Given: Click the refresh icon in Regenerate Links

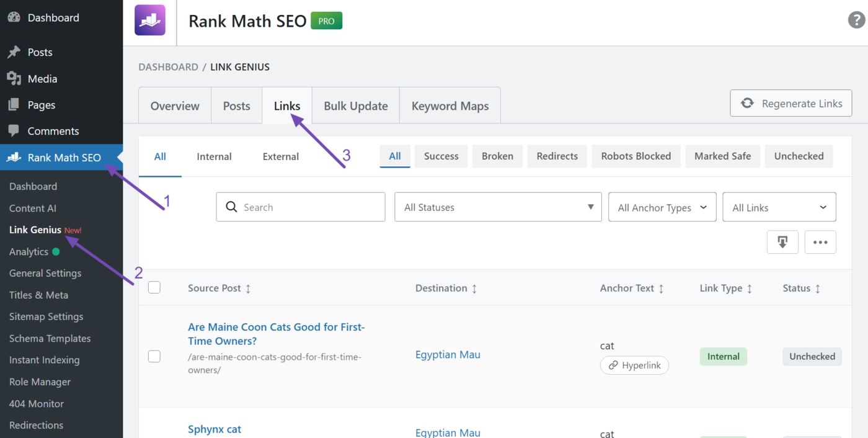Looking at the screenshot, I should click(747, 103).
